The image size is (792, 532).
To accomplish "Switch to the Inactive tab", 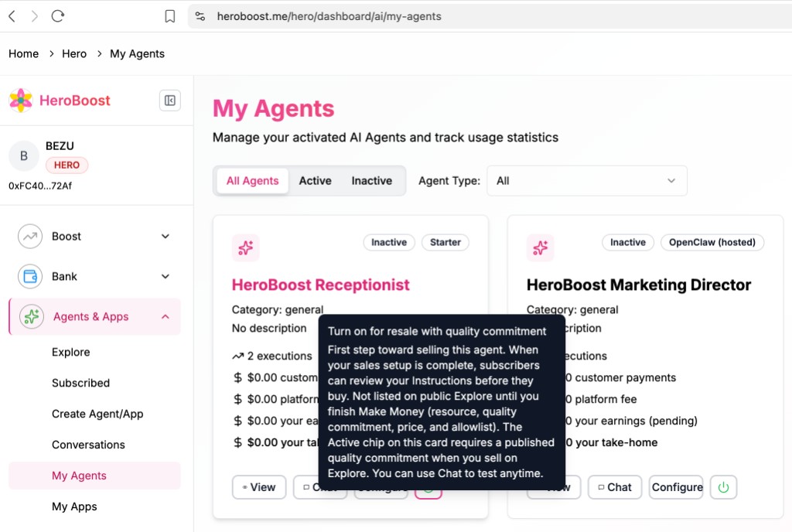I will click(x=372, y=181).
